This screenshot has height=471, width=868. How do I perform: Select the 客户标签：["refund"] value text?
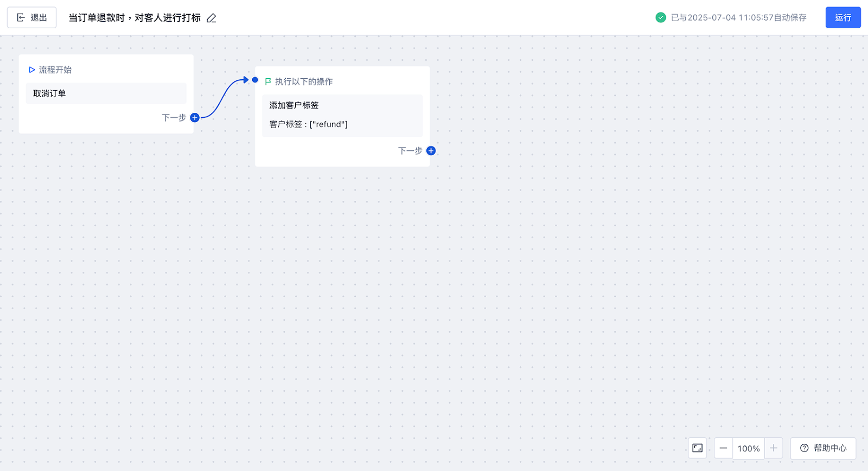[x=308, y=124]
